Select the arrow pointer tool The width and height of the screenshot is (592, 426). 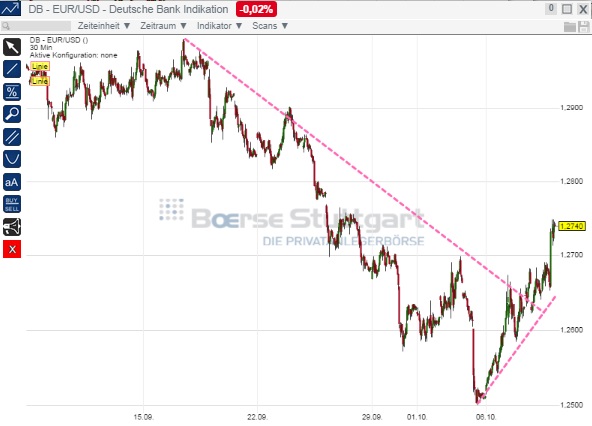[12, 47]
